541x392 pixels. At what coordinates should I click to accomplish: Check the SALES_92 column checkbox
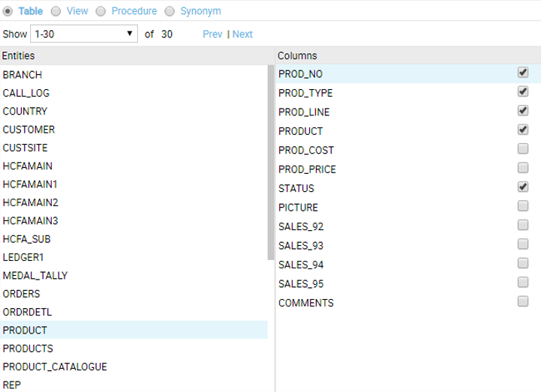(x=523, y=225)
